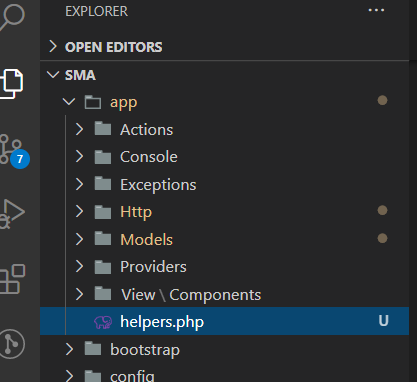This screenshot has height=382, width=417.
Task: Select the Explorer files icon
Action: point(11,83)
